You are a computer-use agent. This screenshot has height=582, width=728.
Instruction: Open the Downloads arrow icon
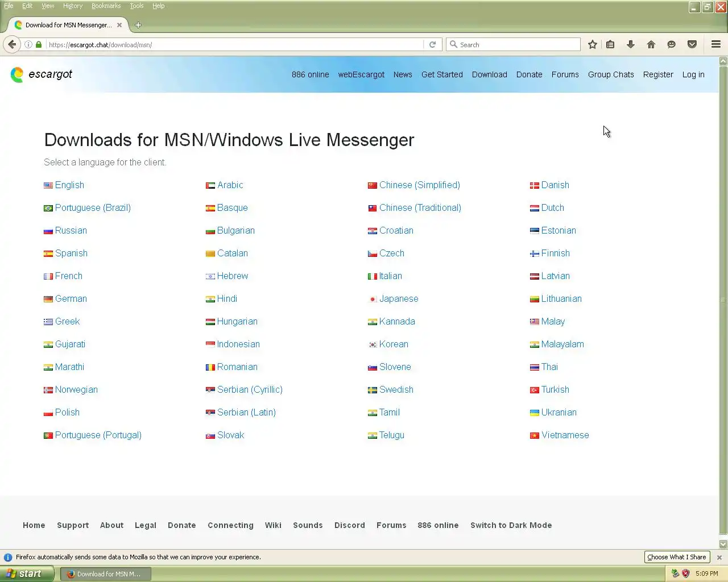click(631, 44)
